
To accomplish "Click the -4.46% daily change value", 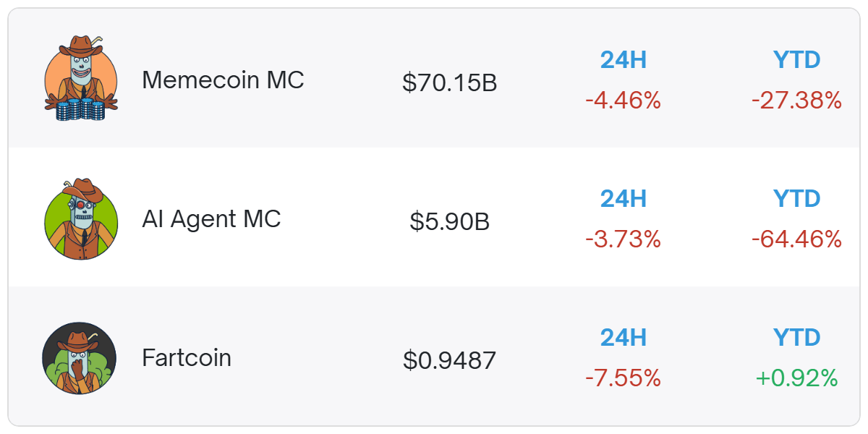I will [623, 101].
